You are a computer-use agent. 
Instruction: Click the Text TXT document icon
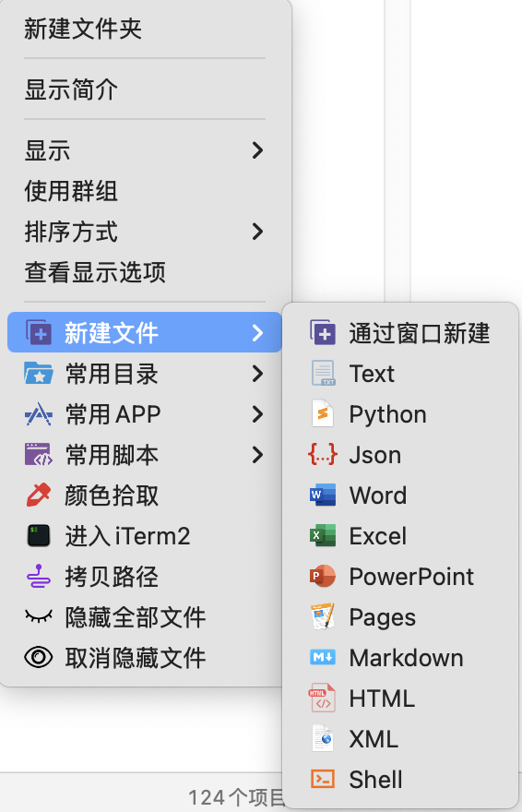[x=323, y=374]
